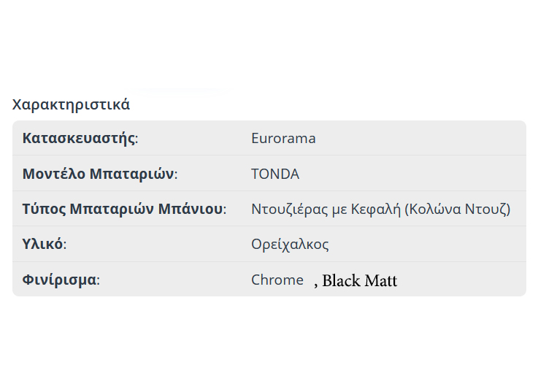The height and width of the screenshot is (392, 538).
Task: Click the word Matt in the finish row
Action: coord(381,281)
